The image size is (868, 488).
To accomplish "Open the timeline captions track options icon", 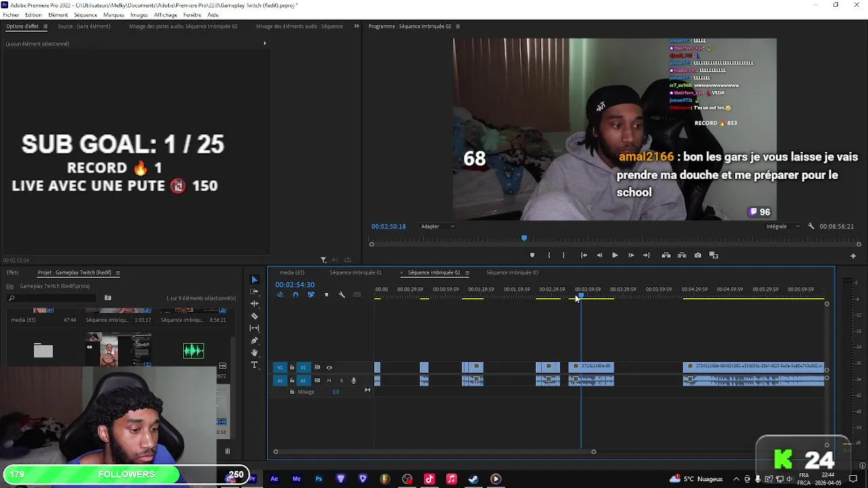I will pos(357,295).
